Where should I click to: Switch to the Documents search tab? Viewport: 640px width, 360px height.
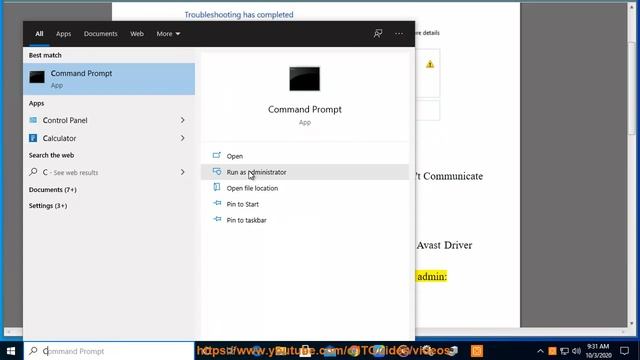click(100, 33)
